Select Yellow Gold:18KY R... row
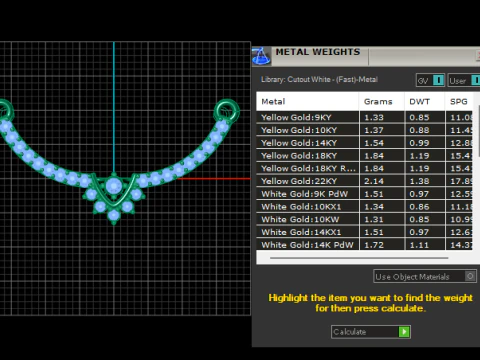The height and width of the screenshot is (360, 480). click(364, 168)
